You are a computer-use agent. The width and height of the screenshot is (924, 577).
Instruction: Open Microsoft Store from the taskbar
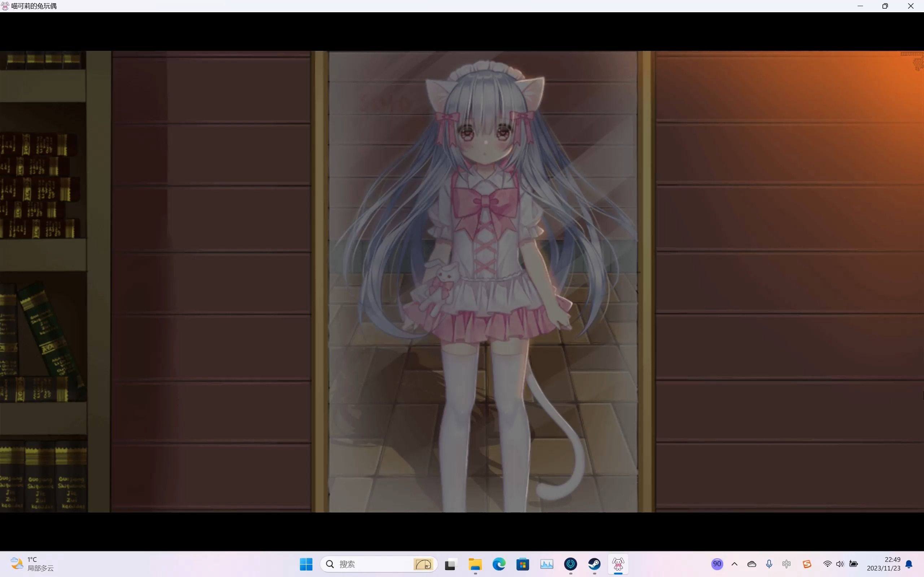[x=523, y=564]
